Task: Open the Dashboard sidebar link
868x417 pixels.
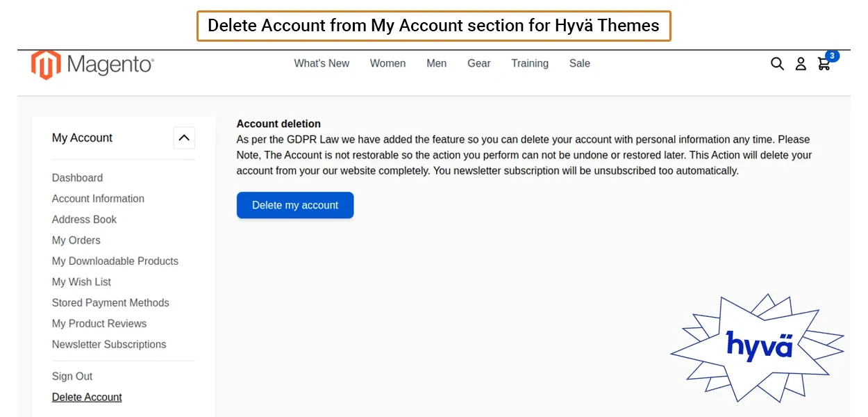Action: pyautogui.click(x=77, y=178)
